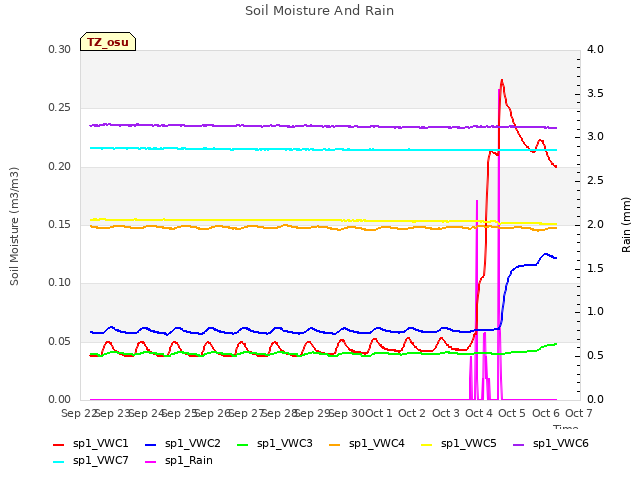Click the Oct 5 date tick label
The image size is (640, 480).
(512, 413)
